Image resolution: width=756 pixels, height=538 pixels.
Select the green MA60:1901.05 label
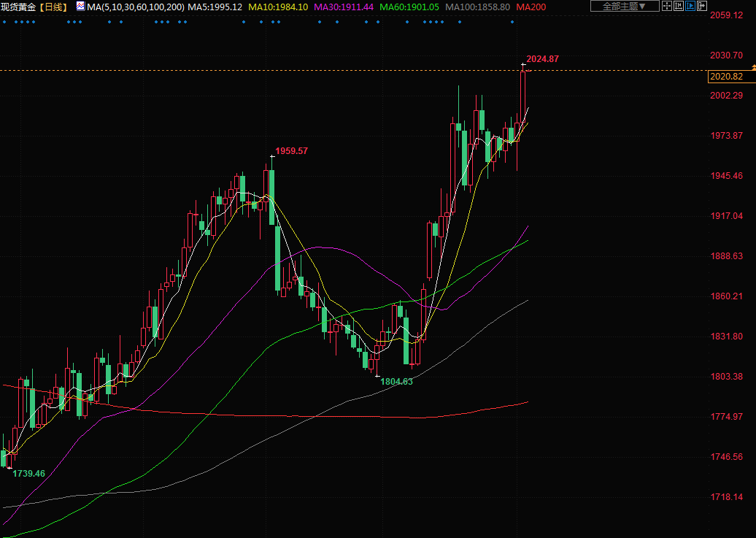409,7
